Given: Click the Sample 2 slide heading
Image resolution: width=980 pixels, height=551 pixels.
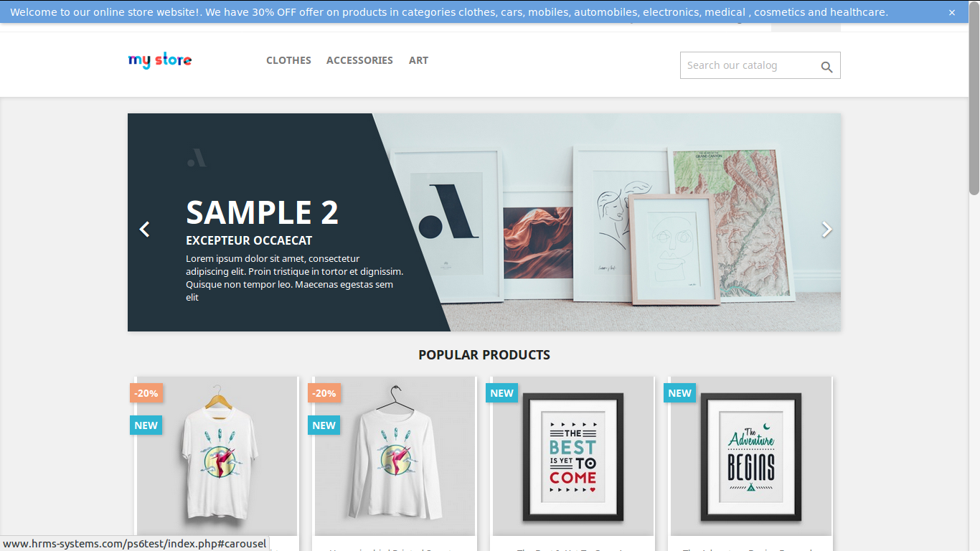Looking at the screenshot, I should (x=262, y=212).
